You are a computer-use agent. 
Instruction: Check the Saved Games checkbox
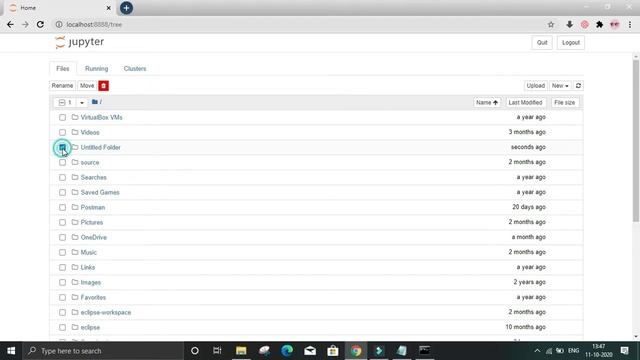tap(62, 192)
